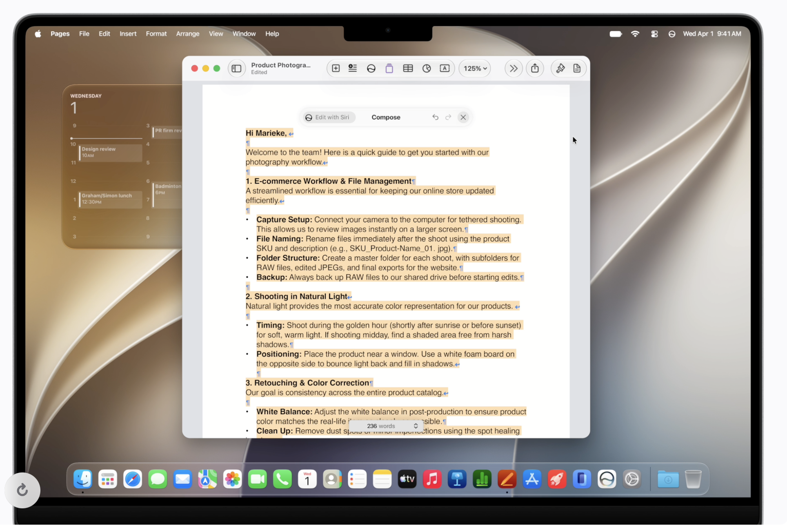The image size is (787, 532).
Task: Toggle the sidebar view button in Pages toolbar
Action: (x=236, y=69)
